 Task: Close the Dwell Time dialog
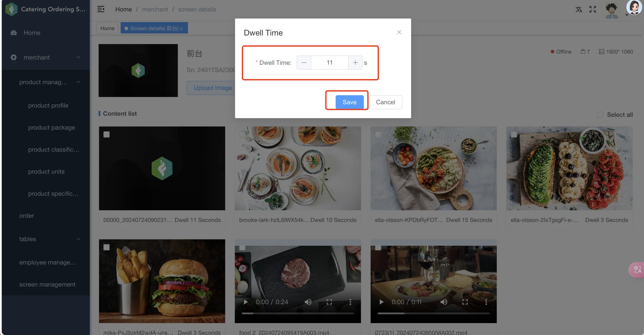pos(399,32)
